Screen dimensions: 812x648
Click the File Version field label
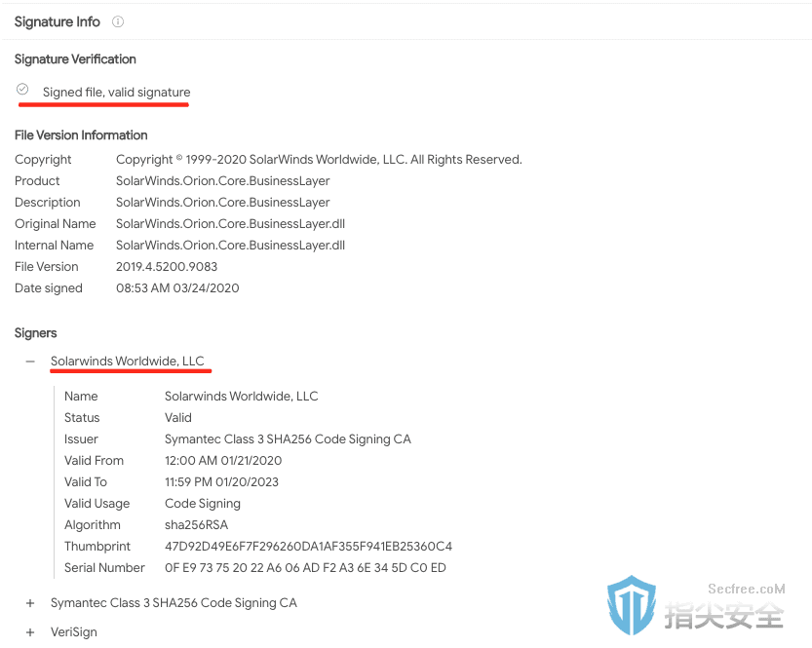coord(47,267)
